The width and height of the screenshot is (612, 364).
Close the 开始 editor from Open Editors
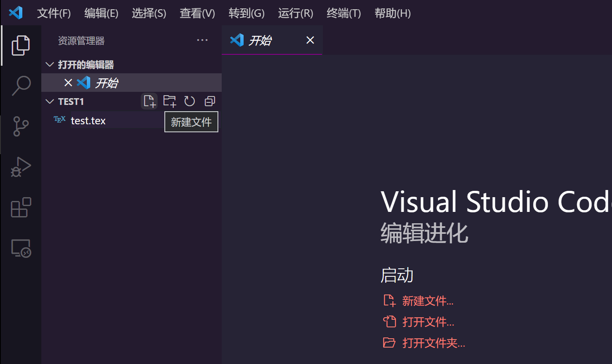68,83
